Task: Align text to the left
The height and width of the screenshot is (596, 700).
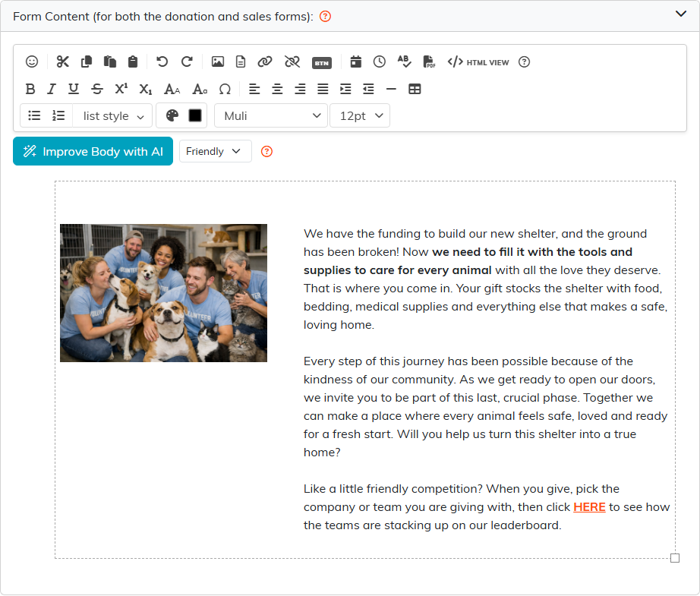Action: (254, 90)
